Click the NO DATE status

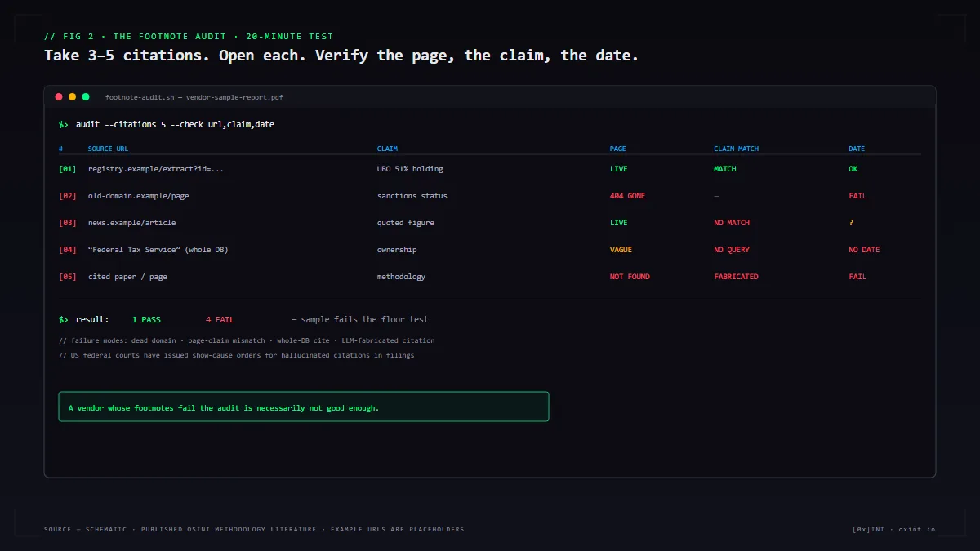click(x=864, y=250)
